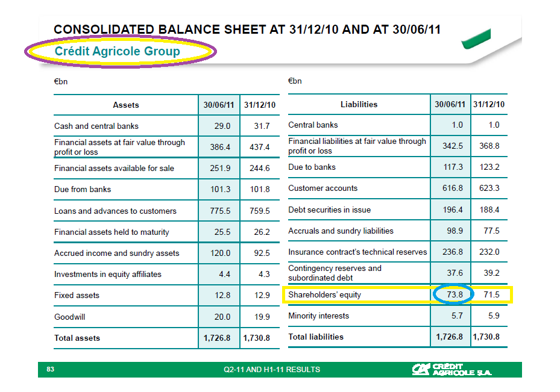Click 'Accruals and sundry liabilities' label

tap(341, 231)
